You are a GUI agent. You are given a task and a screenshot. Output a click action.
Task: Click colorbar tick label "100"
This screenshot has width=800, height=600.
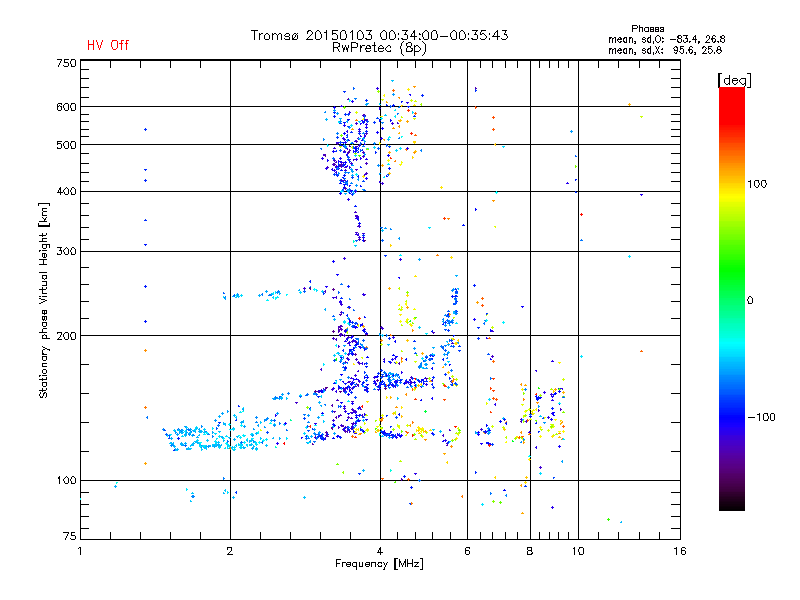(x=757, y=184)
